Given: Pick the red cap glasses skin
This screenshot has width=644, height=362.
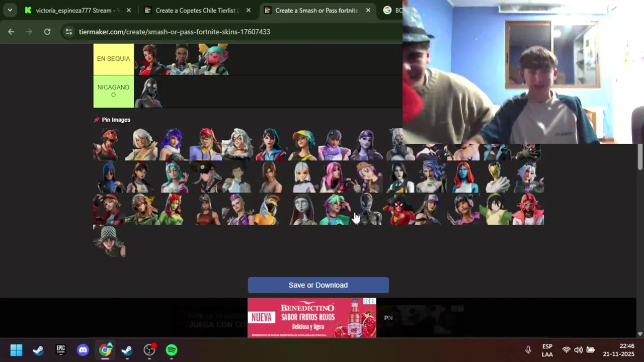Looking at the screenshot, I should point(205,144).
